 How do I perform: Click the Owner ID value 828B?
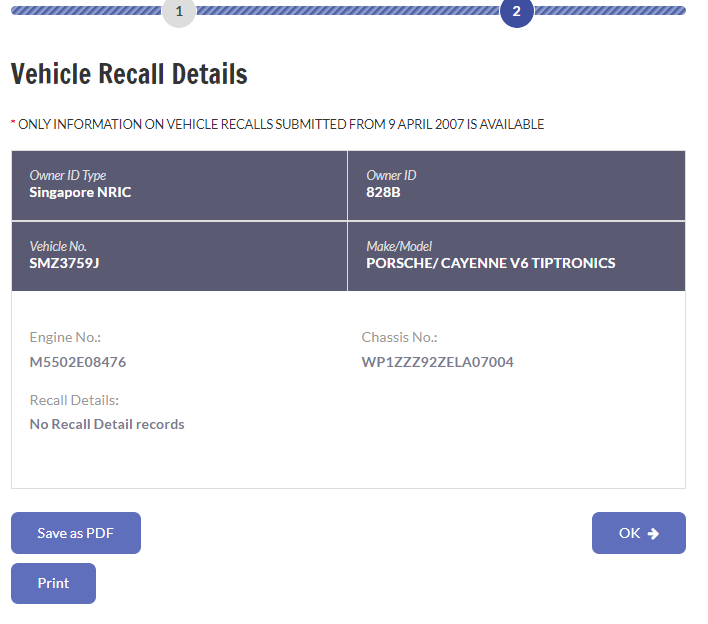click(383, 192)
